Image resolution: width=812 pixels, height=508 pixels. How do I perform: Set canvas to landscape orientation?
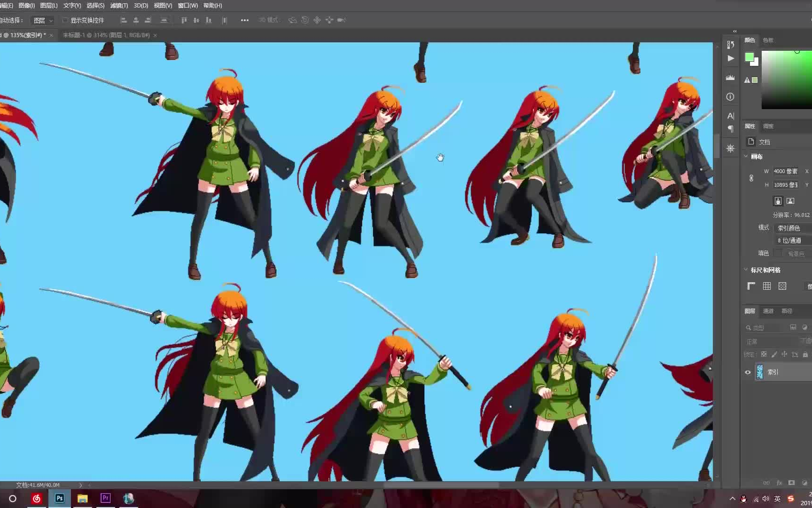click(790, 201)
